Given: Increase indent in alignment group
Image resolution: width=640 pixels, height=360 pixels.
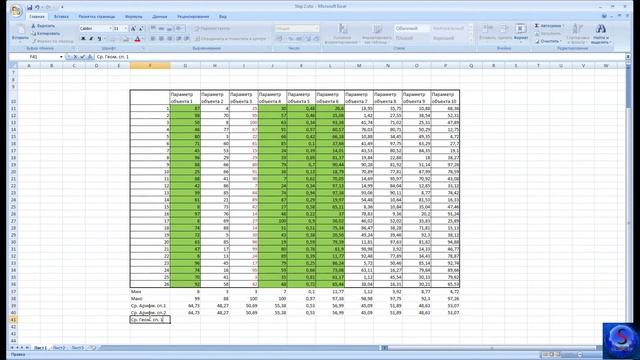Looking at the screenshot, I should [x=187, y=39].
